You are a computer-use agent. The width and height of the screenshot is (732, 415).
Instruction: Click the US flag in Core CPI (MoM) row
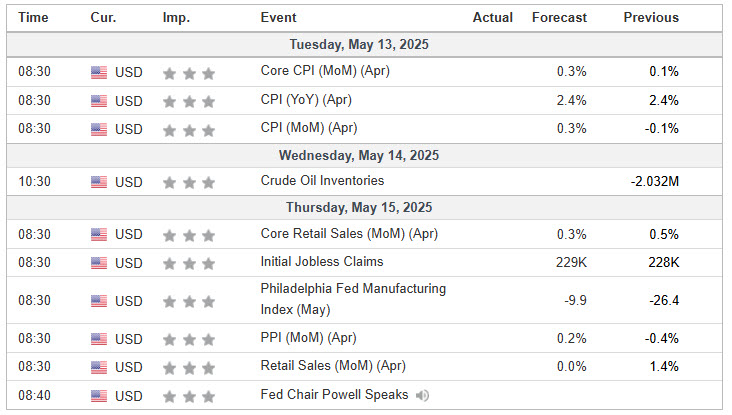tap(99, 72)
